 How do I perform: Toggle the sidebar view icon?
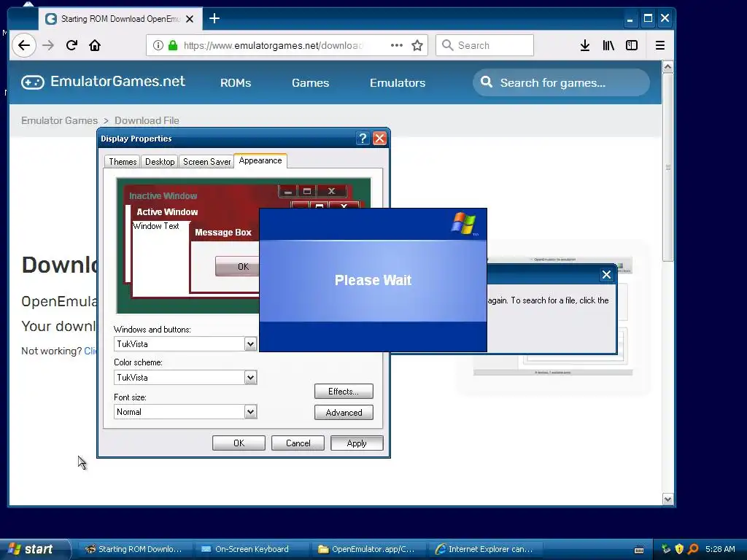click(632, 45)
